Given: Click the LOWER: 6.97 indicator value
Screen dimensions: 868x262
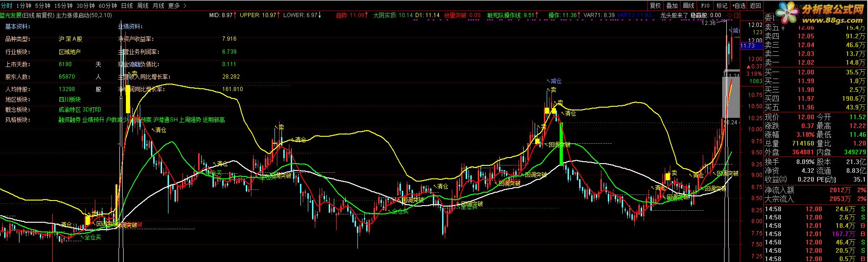Looking at the screenshot, I should click(x=301, y=15).
